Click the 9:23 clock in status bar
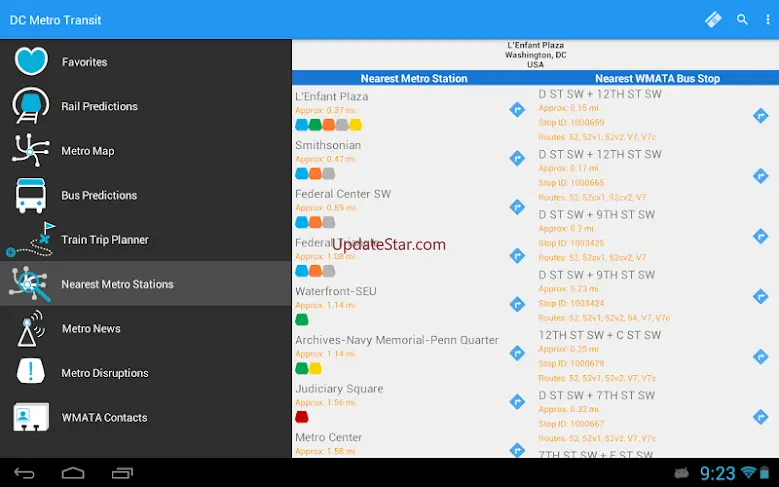Screen dimensions: 779x487 click(717, 473)
